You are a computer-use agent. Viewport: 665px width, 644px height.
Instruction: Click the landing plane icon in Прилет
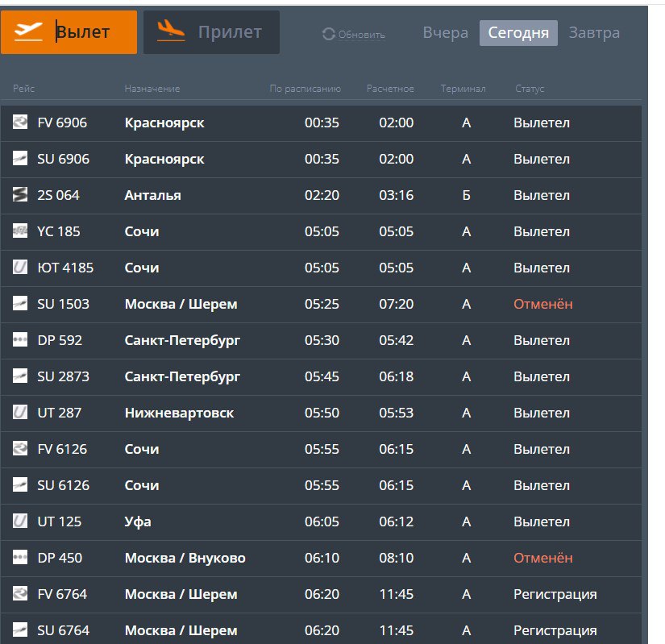pos(171,31)
